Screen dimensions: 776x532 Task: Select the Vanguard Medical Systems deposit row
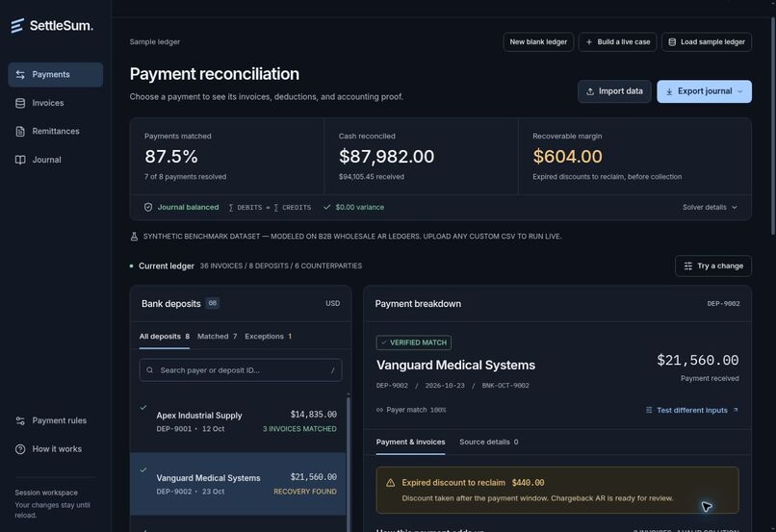[238, 484]
